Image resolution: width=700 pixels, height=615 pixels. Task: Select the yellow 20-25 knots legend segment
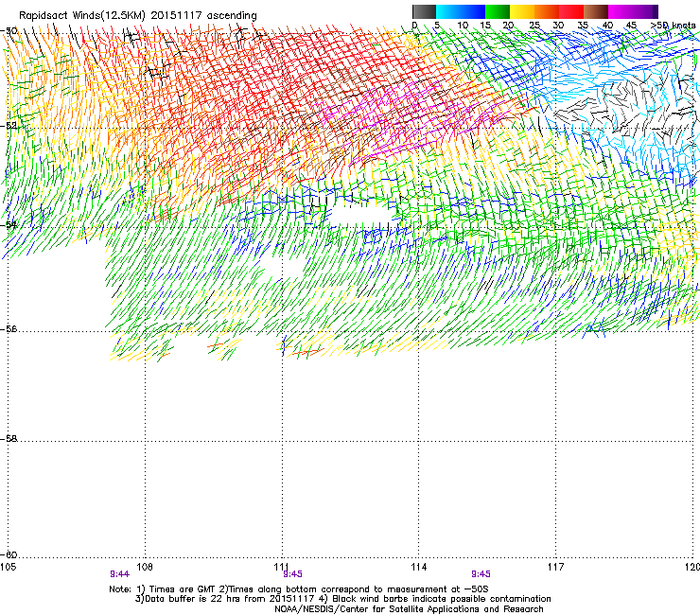pos(522,11)
